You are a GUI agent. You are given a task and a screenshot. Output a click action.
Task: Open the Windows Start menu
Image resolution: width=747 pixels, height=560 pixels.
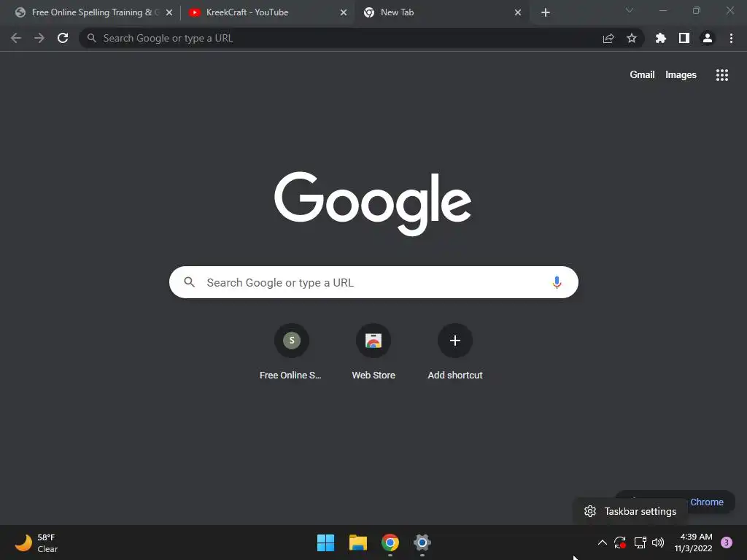pos(326,542)
